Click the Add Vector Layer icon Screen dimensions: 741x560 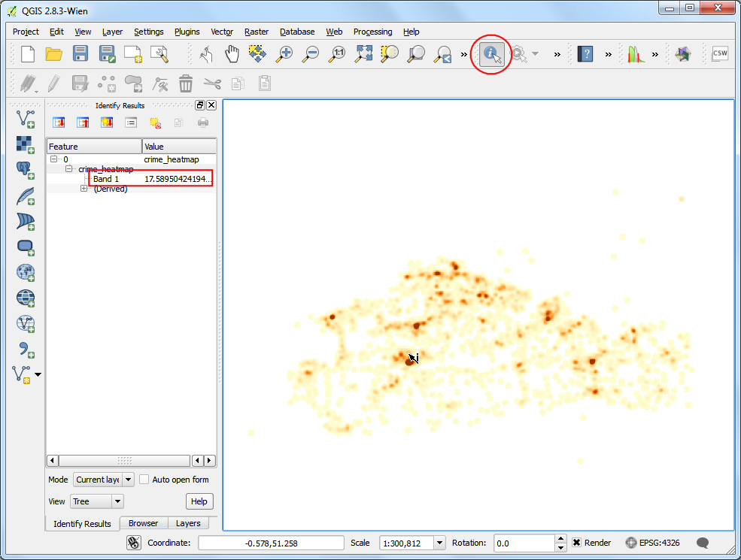pyautogui.click(x=26, y=119)
